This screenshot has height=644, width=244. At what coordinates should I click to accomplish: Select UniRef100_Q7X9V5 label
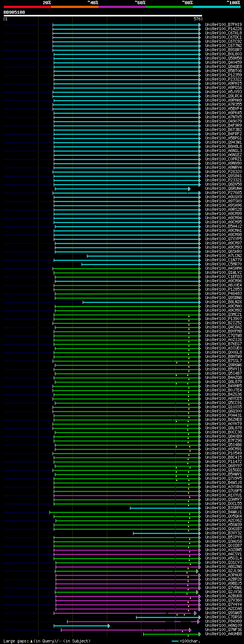click(x=223, y=478)
